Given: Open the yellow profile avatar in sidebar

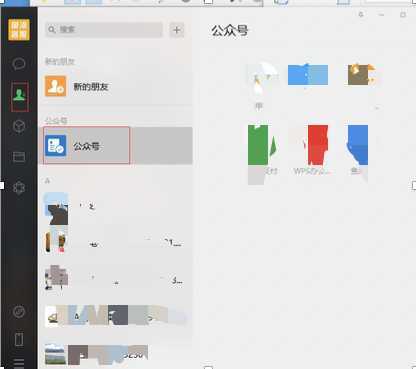Looking at the screenshot, I should coord(19,30).
